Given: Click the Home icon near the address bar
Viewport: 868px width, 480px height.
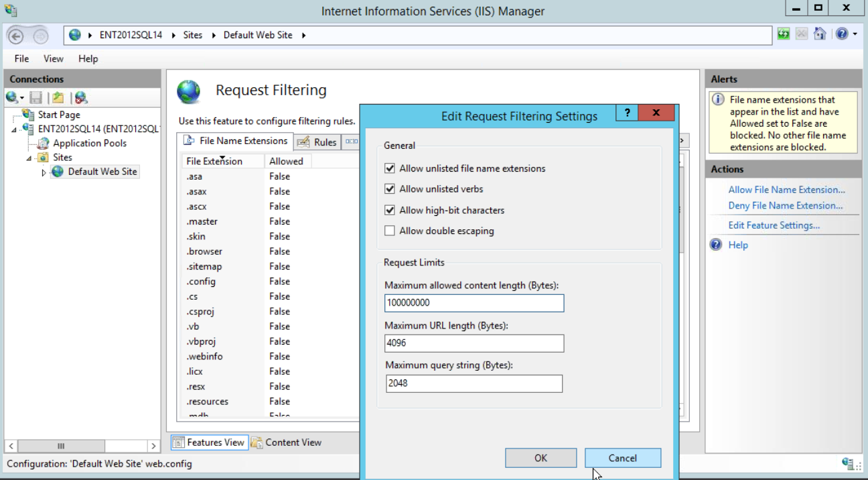Looking at the screenshot, I should tap(820, 33).
